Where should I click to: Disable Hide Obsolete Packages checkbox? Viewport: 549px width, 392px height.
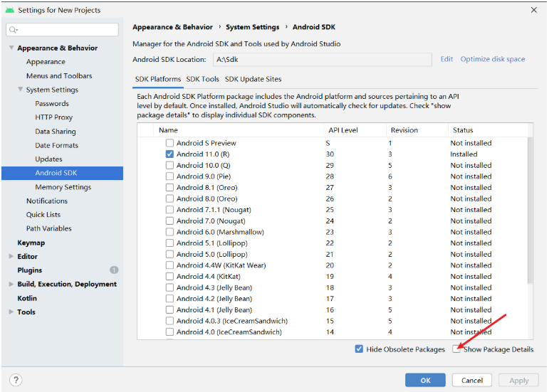pyautogui.click(x=359, y=349)
